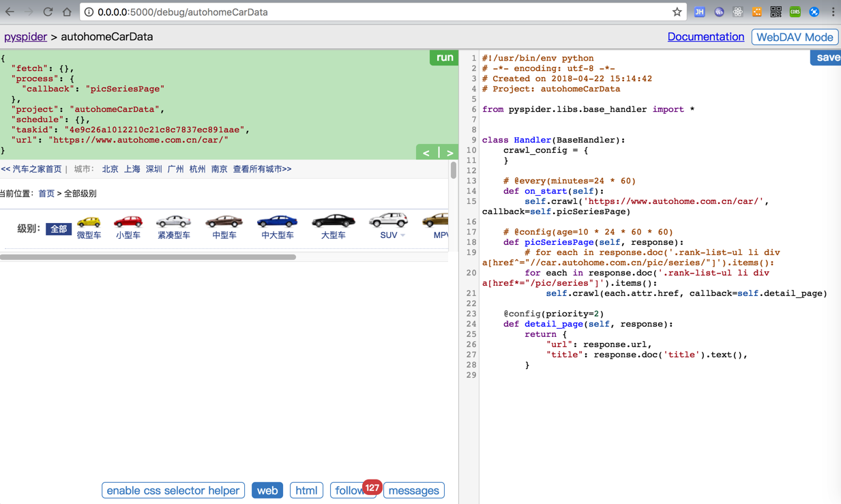Click the 首页 breadcrumb link
841x504 pixels.
[46, 194]
